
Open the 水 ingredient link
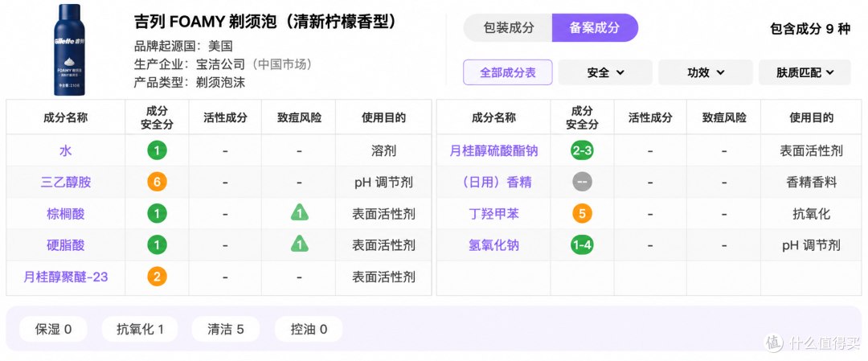click(x=66, y=150)
